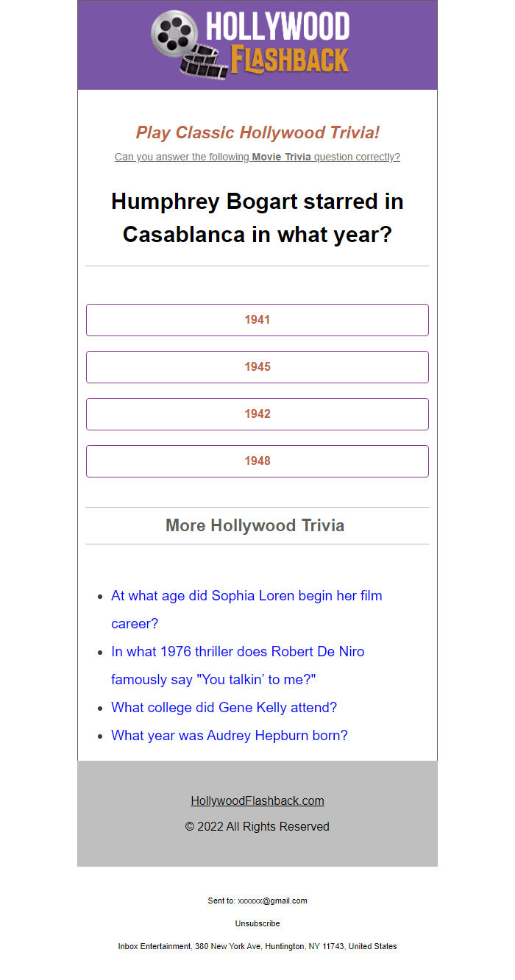This screenshot has height=980, width=515.
Task: Click the Humphrey Bogart Casablanca question heading
Action: 257,218
